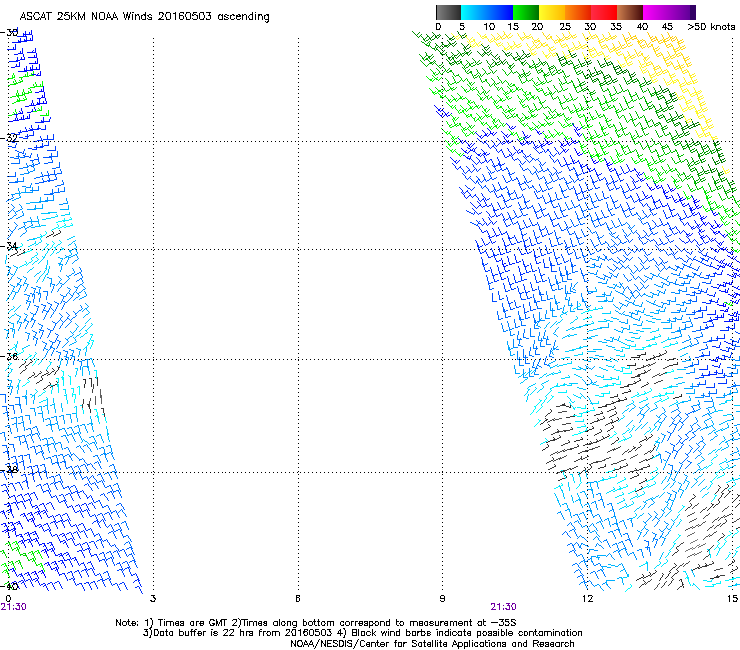Select the '-38' latitude axis label

[9, 469]
